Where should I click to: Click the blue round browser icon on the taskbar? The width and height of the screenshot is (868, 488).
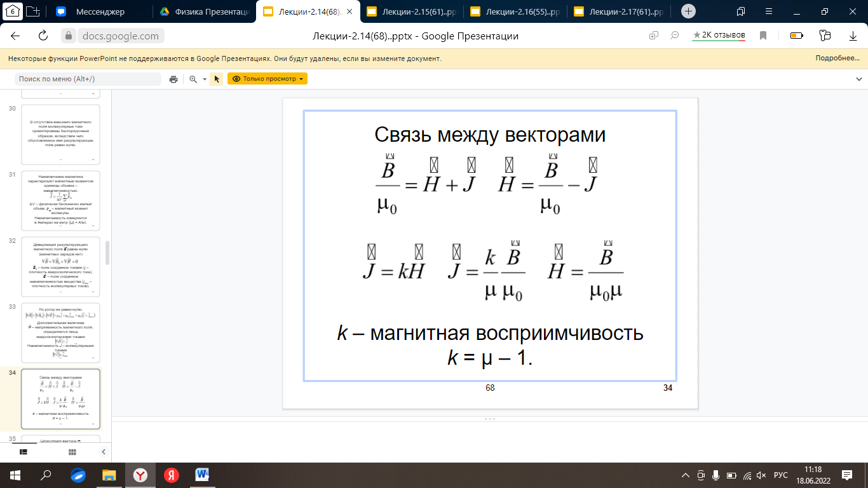coord(78,475)
